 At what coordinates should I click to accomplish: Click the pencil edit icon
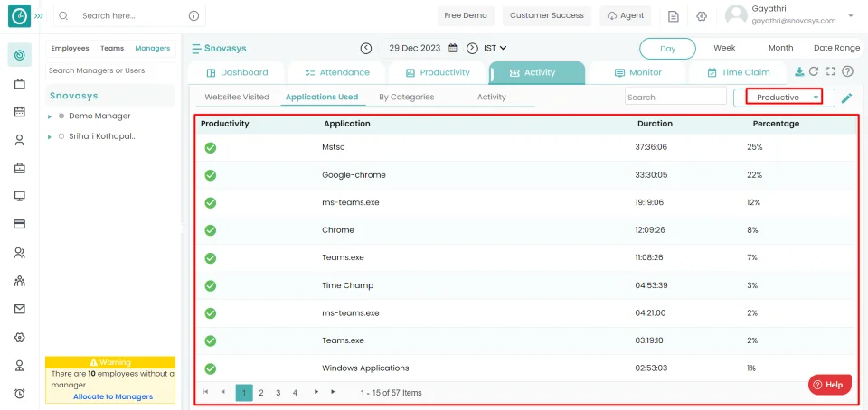point(846,98)
